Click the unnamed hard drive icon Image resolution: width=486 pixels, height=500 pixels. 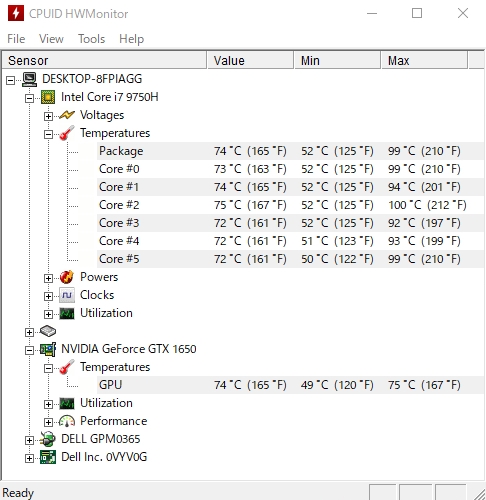click(x=48, y=331)
